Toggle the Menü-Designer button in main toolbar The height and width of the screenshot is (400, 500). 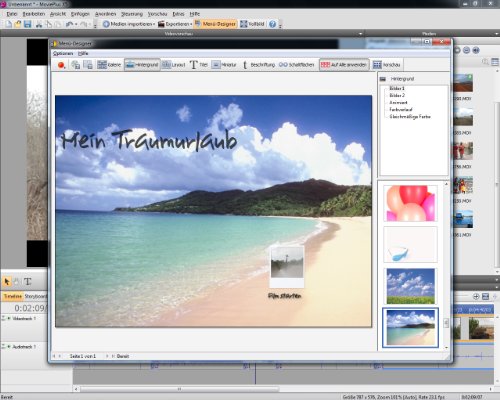[216, 24]
